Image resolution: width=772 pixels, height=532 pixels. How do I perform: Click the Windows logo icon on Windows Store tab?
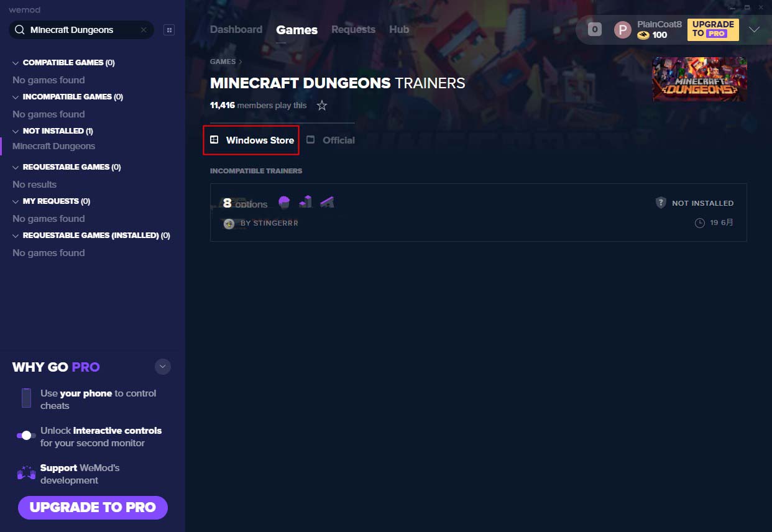(x=214, y=140)
